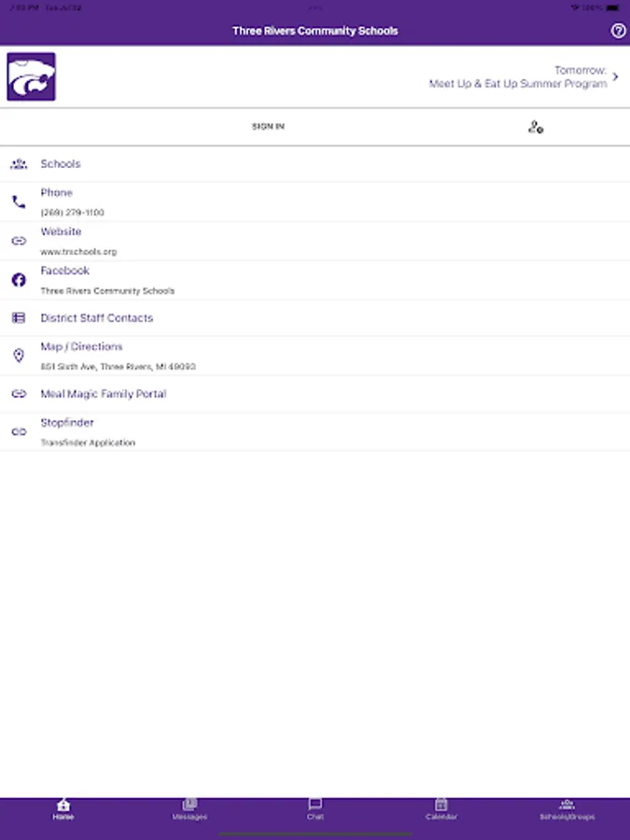Go to the Calendar tab
This screenshot has height=840, width=630.
[441, 808]
